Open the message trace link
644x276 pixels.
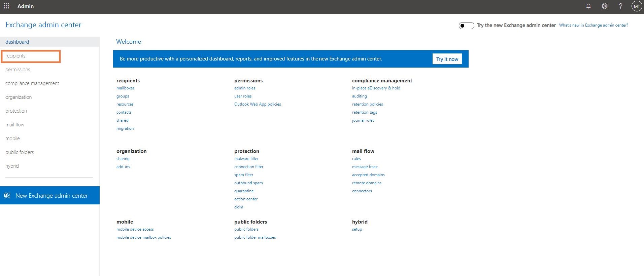[x=365, y=167]
